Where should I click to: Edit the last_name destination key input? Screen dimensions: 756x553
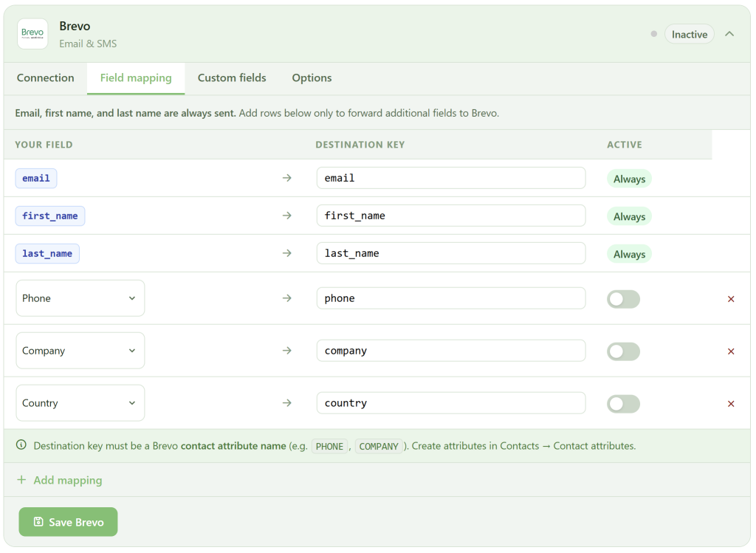(451, 253)
